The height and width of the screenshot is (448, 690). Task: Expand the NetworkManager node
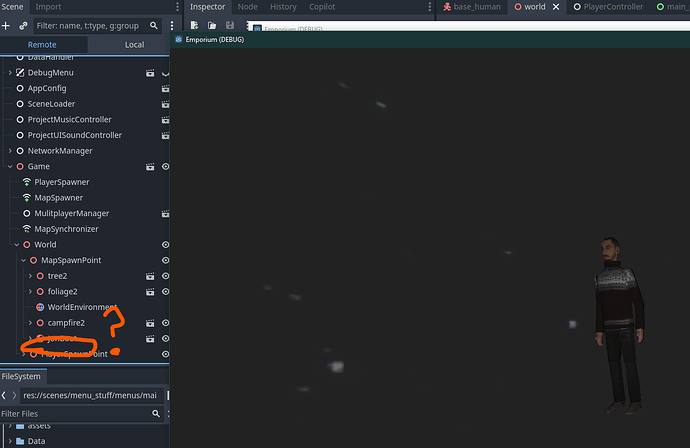(x=9, y=151)
